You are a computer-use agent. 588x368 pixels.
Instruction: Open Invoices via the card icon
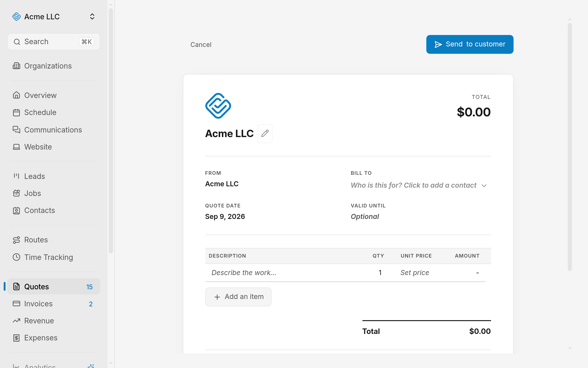tap(16, 304)
